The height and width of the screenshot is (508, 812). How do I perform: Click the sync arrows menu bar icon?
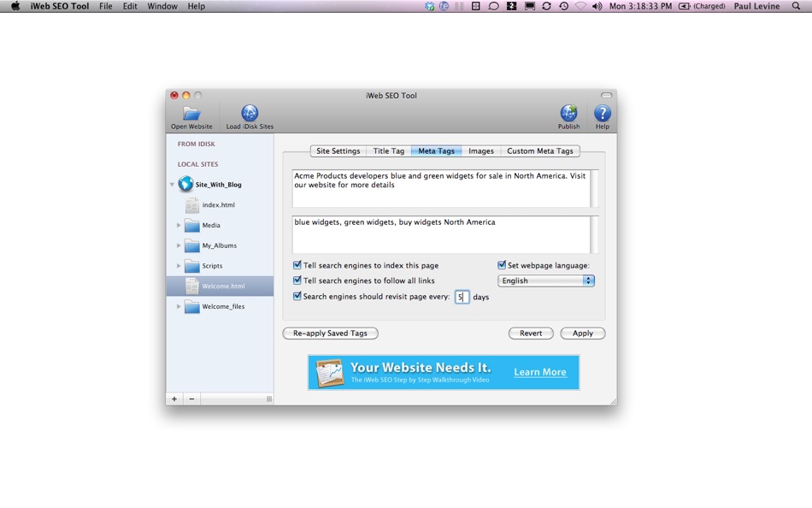(x=546, y=6)
